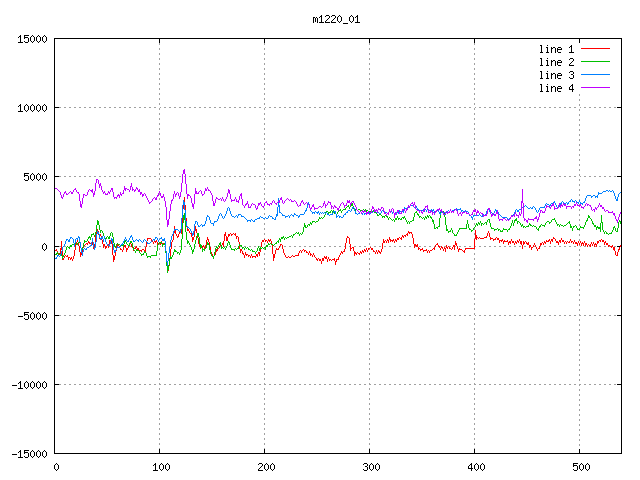Click the red line sample beside 'line 1'

595,49
